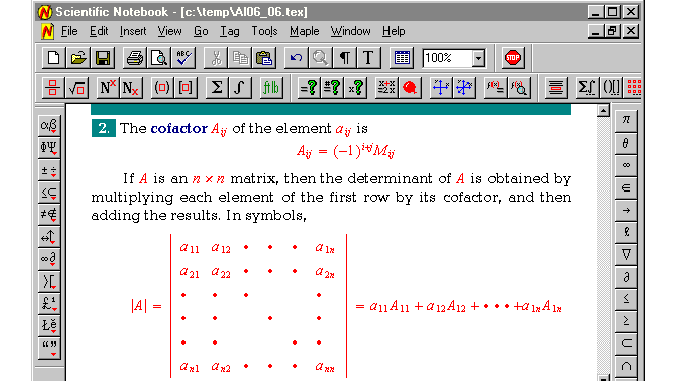675x381 pixels.
Task: Toggle text/math mode T button
Action: point(369,58)
